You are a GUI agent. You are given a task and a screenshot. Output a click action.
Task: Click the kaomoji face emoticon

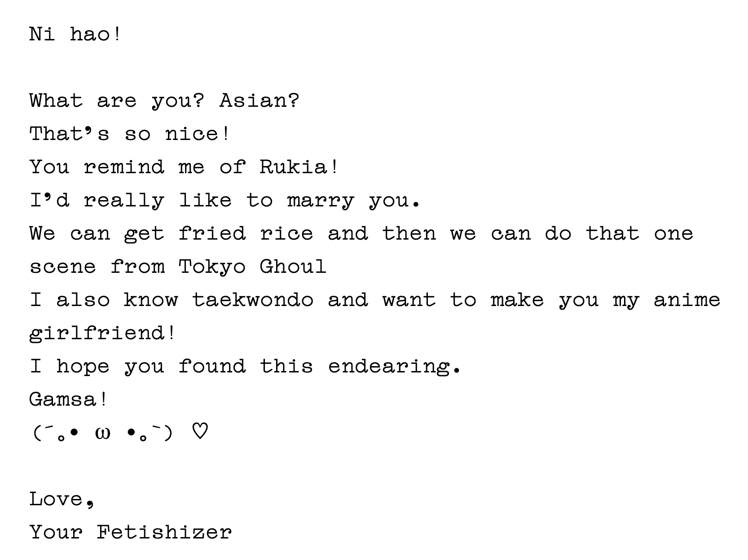pos(102,433)
